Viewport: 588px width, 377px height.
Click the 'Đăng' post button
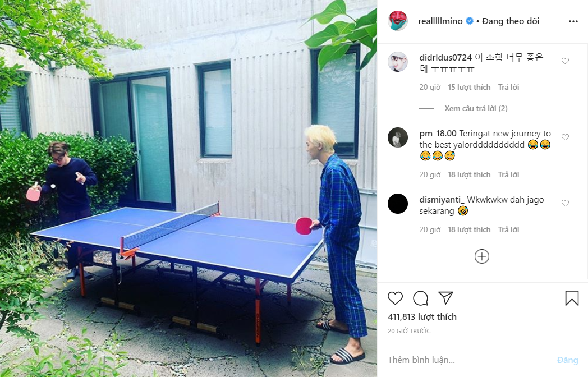click(x=567, y=360)
